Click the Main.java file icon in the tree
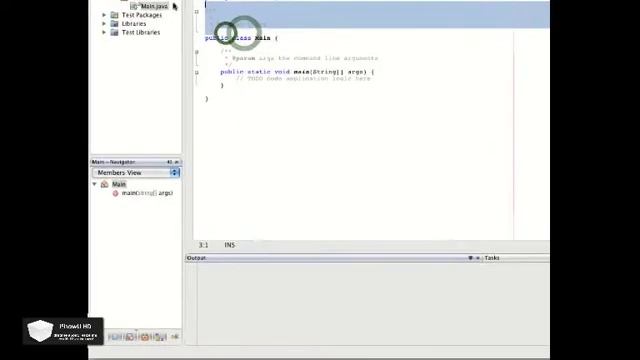 point(134,6)
